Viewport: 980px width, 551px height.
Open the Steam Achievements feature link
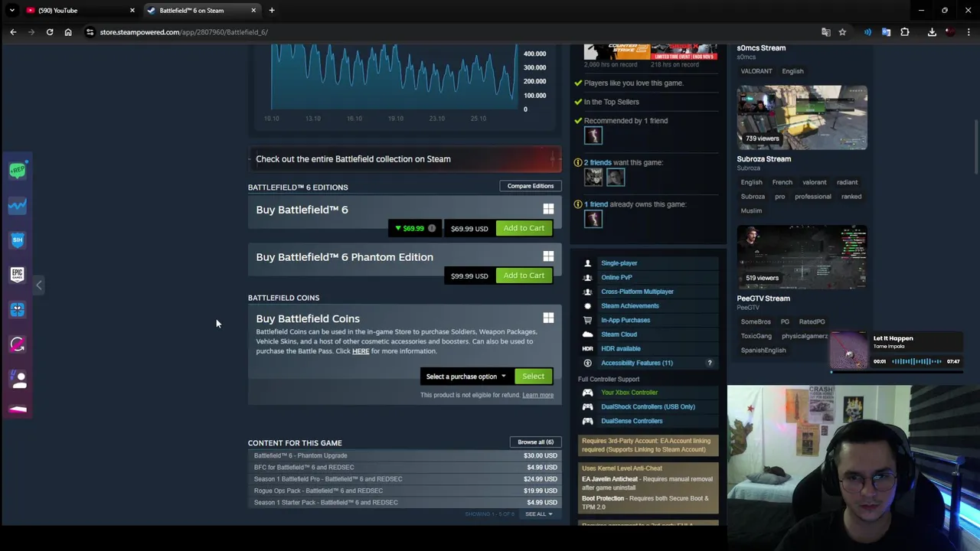(x=629, y=306)
